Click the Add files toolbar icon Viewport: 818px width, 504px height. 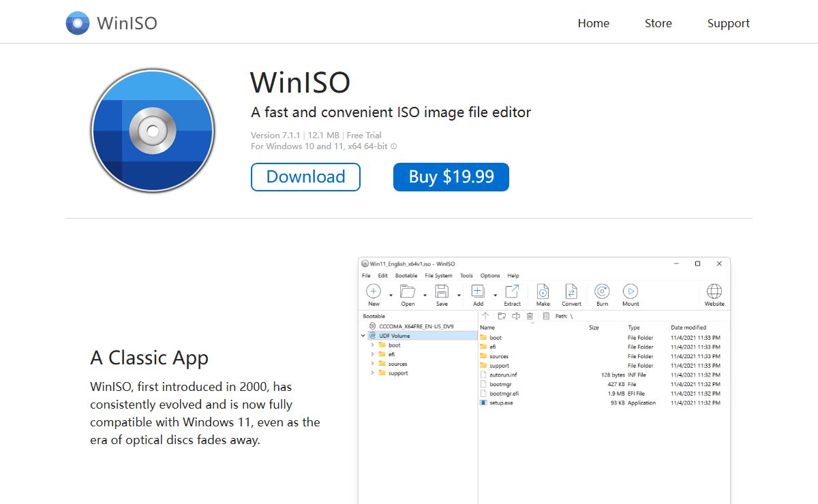click(x=478, y=291)
